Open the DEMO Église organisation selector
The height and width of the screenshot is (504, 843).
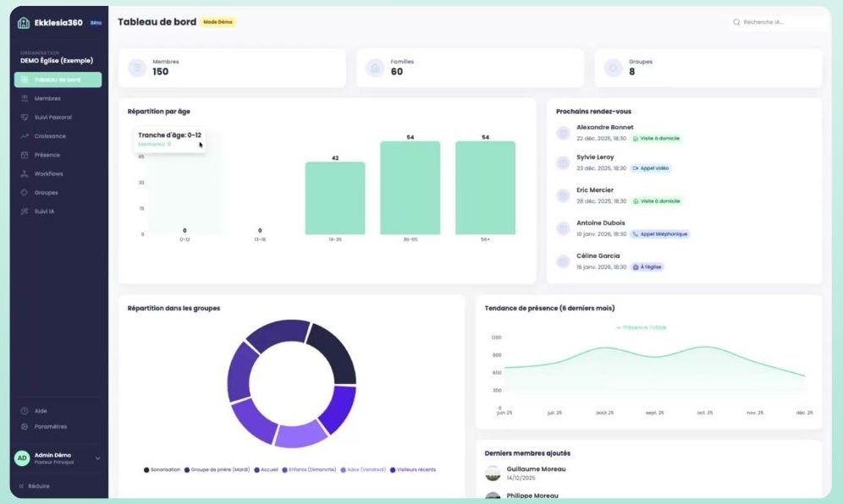(57, 60)
